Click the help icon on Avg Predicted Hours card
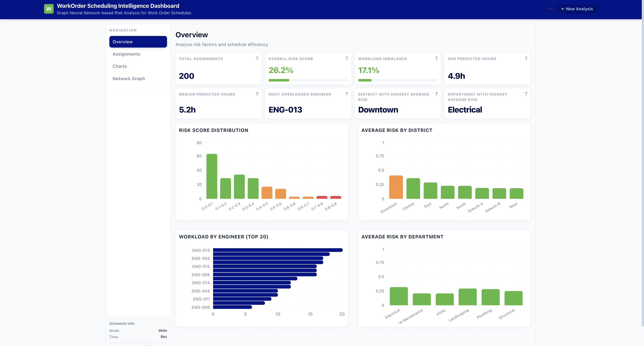 click(526, 58)
